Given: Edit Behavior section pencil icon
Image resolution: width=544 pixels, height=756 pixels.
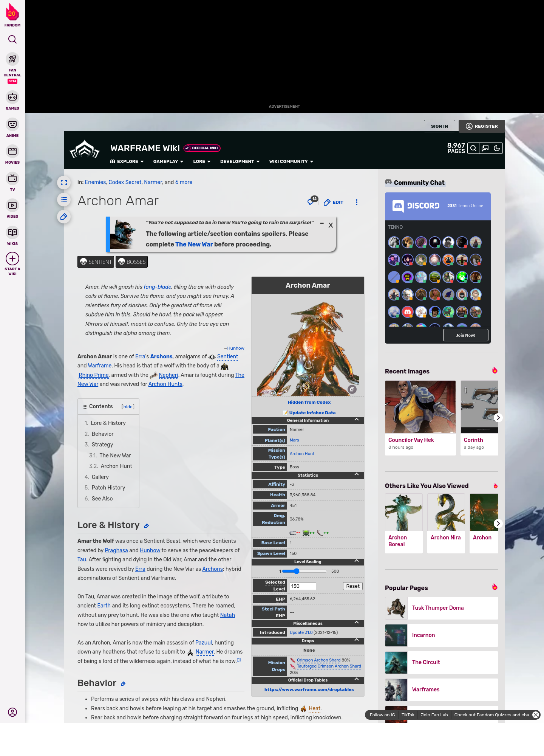Looking at the screenshot, I should [123, 684].
